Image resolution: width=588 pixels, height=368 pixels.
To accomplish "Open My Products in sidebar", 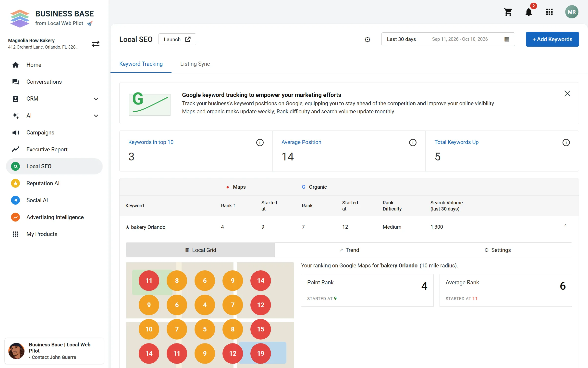I will coord(54,234).
